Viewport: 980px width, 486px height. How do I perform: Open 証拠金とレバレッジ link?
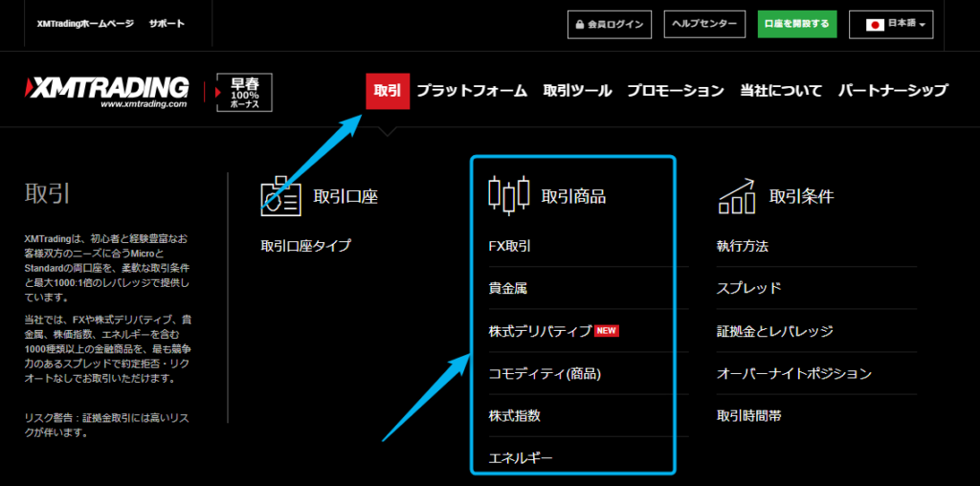point(774,331)
